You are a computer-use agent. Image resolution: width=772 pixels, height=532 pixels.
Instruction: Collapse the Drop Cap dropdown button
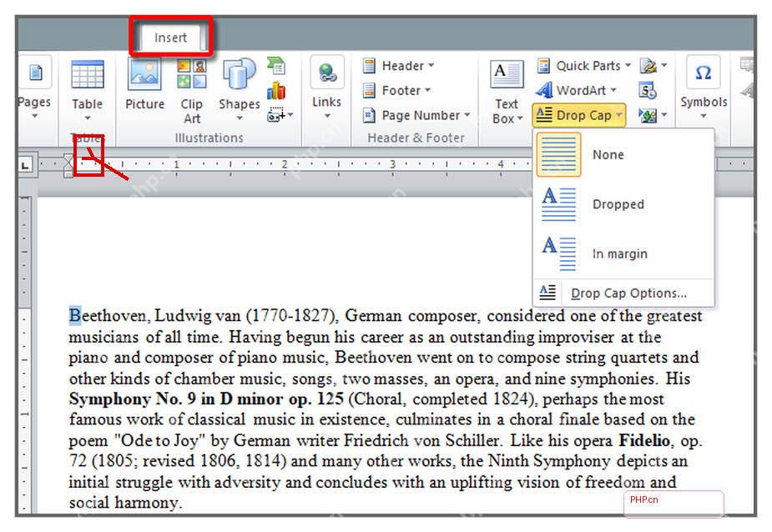pos(579,115)
